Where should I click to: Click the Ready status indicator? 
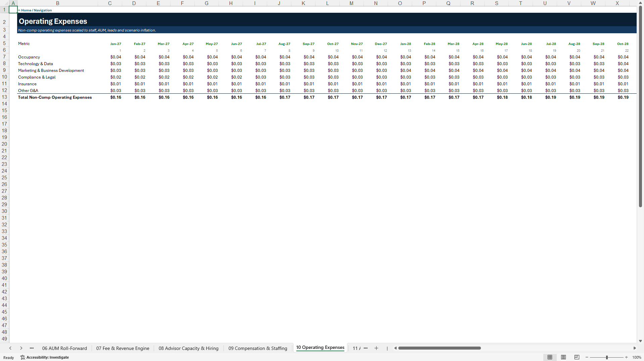pos(9,358)
